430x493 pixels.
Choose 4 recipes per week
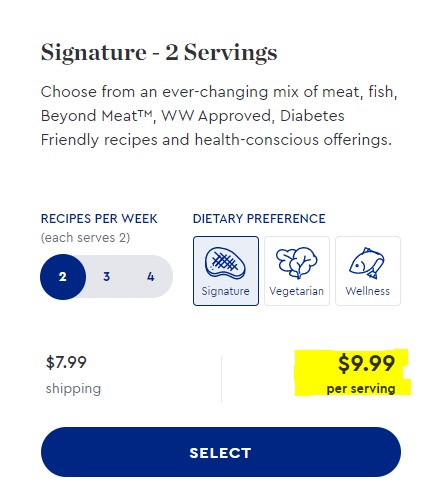click(x=151, y=277)
